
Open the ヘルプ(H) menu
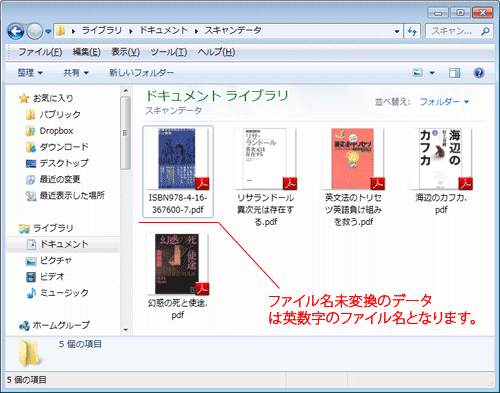216,52
